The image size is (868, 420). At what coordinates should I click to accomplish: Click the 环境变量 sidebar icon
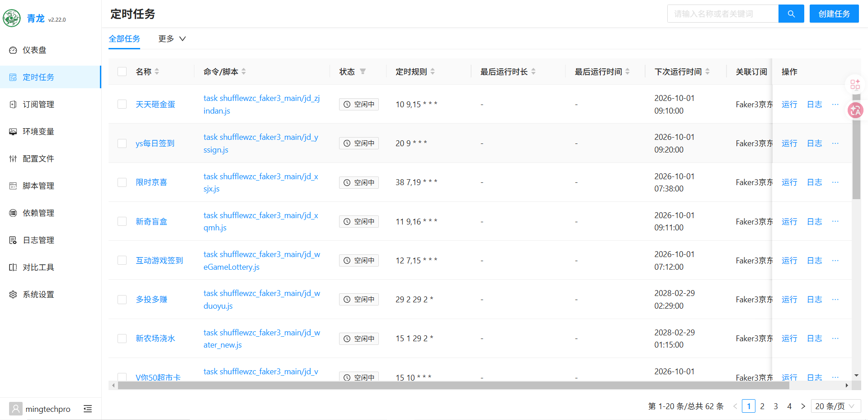13,132
